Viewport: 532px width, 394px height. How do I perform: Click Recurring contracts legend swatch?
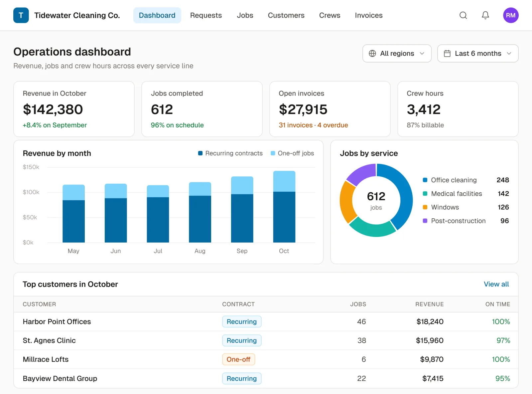[200, 153]
